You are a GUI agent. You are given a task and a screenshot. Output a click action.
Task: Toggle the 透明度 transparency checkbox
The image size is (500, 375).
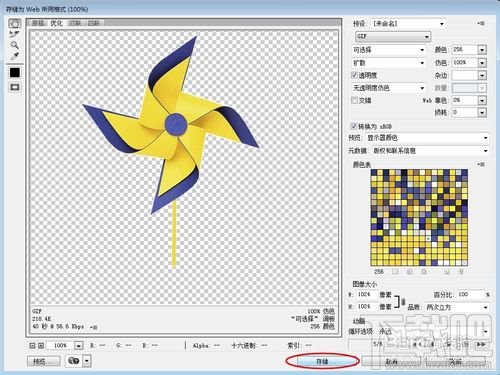(355, 75)
